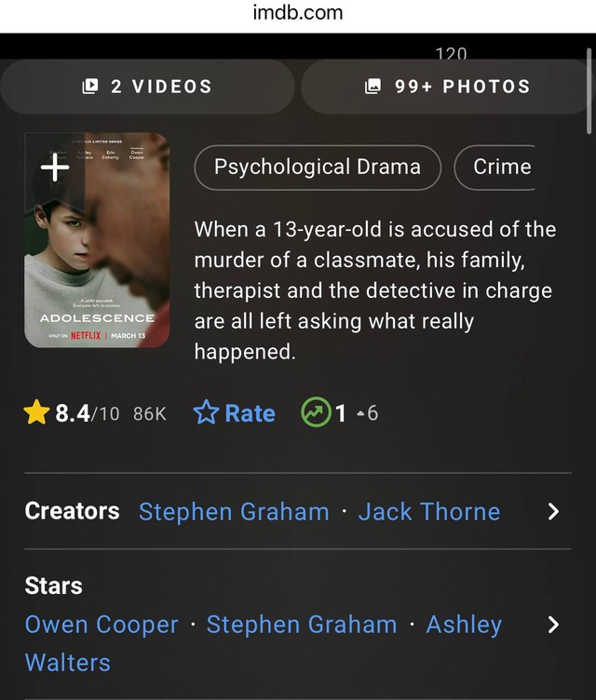Screen dimensions: 596x700
Task: Tap the video play icon beside 2 Videos
Action: click(x=90, y=87)
